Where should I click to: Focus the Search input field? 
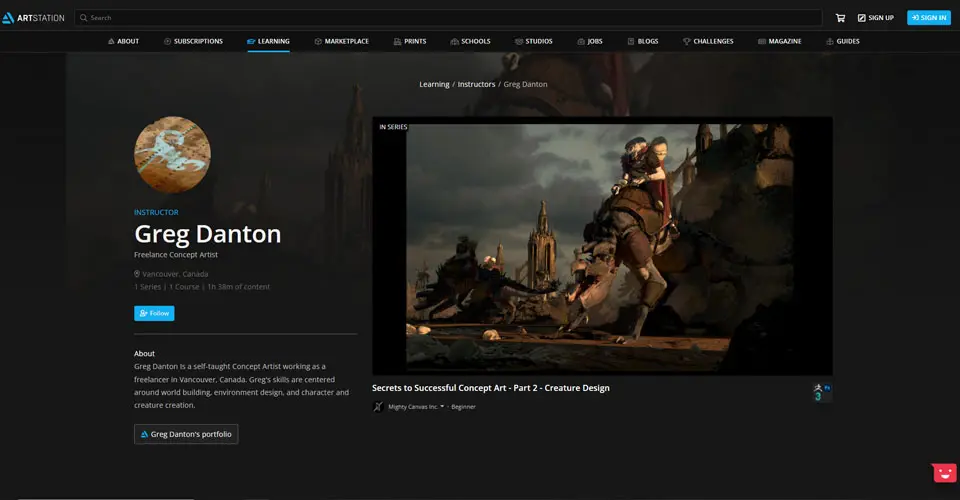[448, 18]
